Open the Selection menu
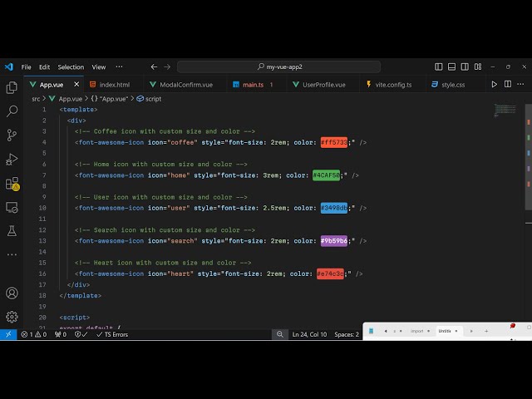This screenshot has width=532, height=399. pos(71,66)
